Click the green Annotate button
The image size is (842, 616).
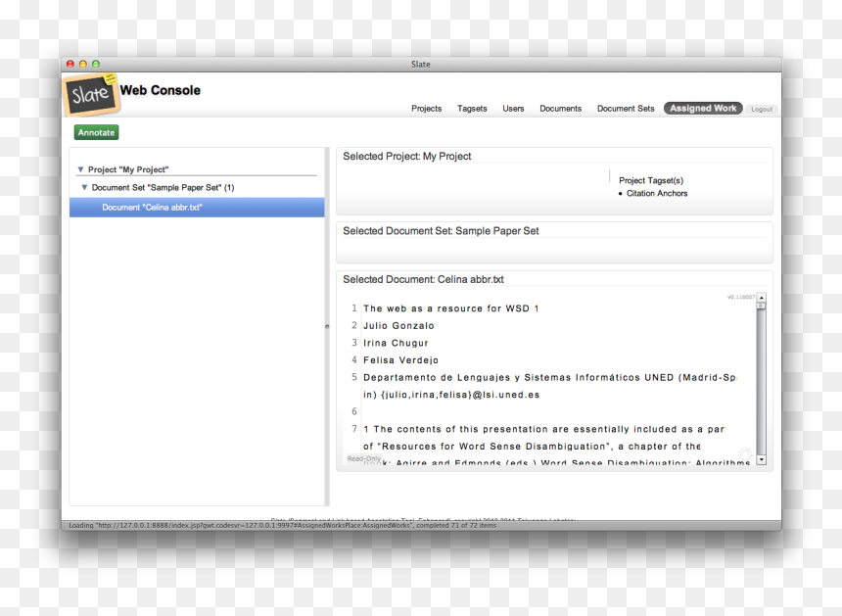point(96,132)
